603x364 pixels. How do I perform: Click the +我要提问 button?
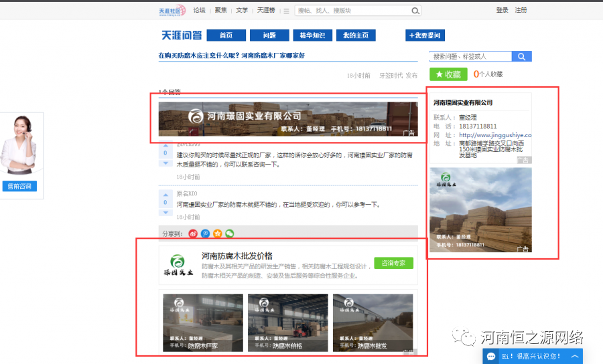pos(425,35)
